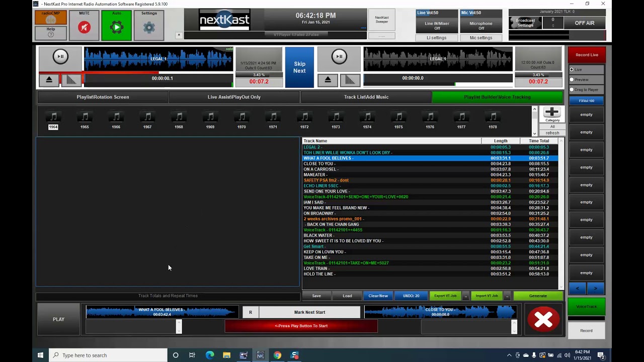Collapse top panel with the caret button

(x=179, y=35)
